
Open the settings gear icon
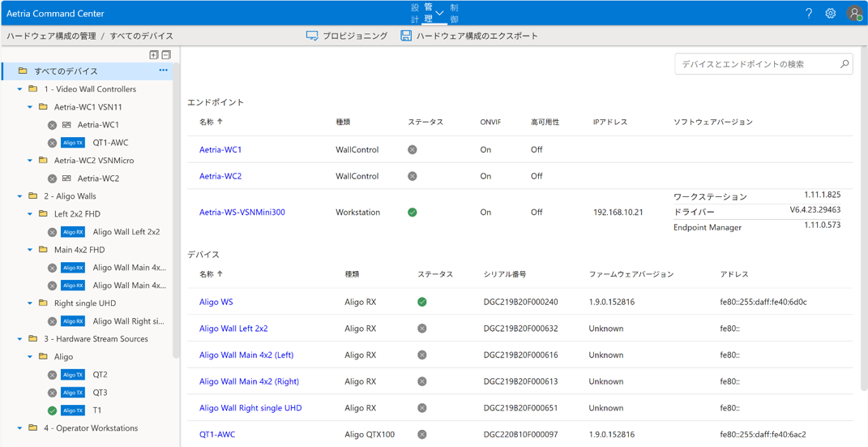pyautogui.click(x=831, y=13)
